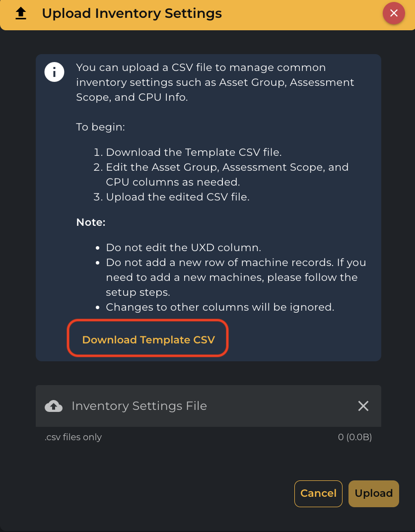
Task: Close the Upload Inventory Settings dialog
Action: (x=394, y=13)
